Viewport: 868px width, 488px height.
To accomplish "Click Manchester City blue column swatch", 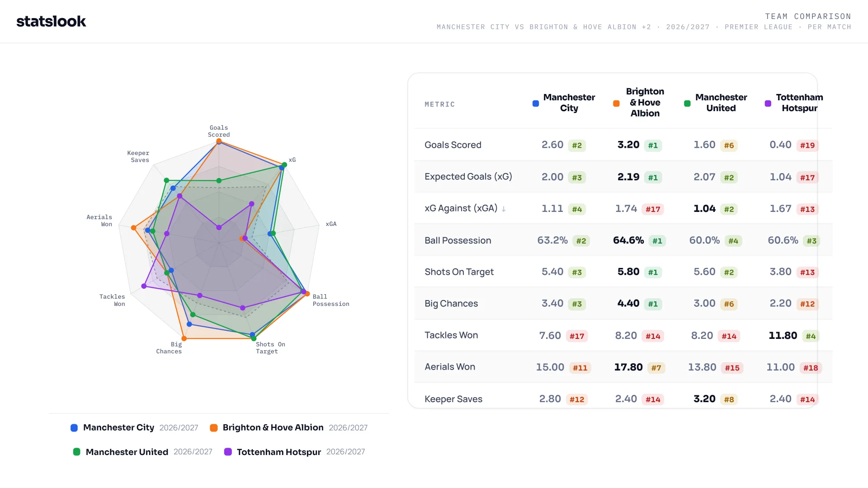I will click(536, 103).
